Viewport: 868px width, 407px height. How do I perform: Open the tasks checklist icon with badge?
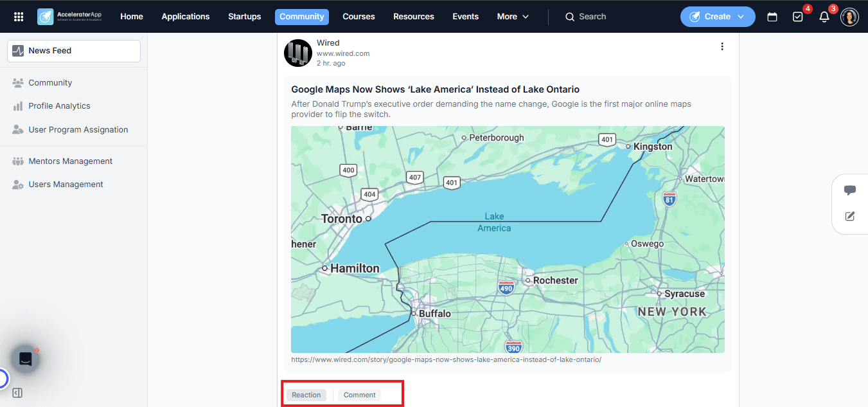[x=798, y=17]
